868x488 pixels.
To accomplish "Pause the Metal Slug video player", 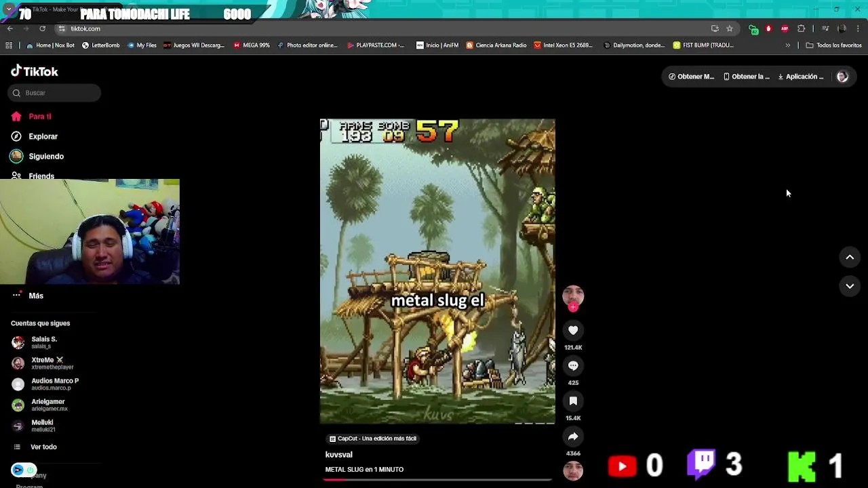I will pyautogui.click(x=437, y=271).
